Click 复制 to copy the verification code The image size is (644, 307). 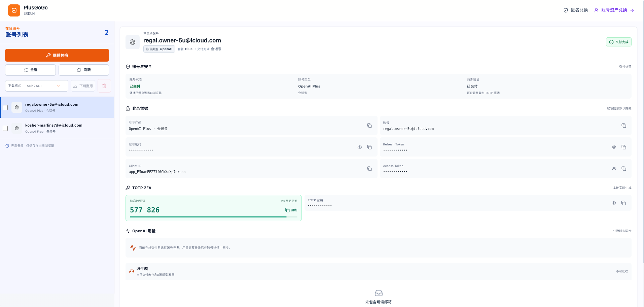click(291, 210)
